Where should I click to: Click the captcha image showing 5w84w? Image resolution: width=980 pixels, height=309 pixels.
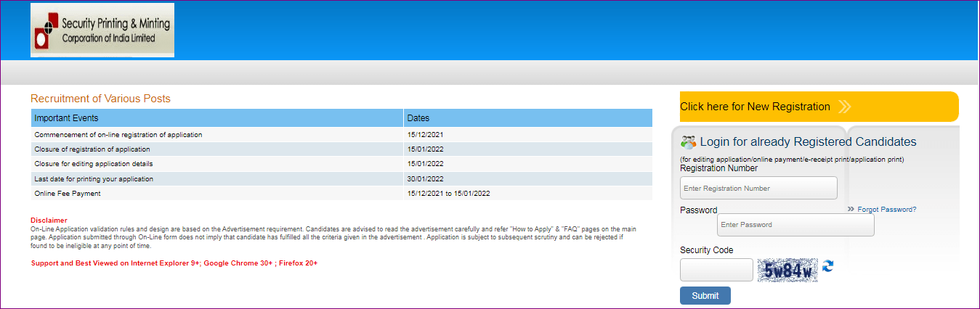tap(787, 271)
